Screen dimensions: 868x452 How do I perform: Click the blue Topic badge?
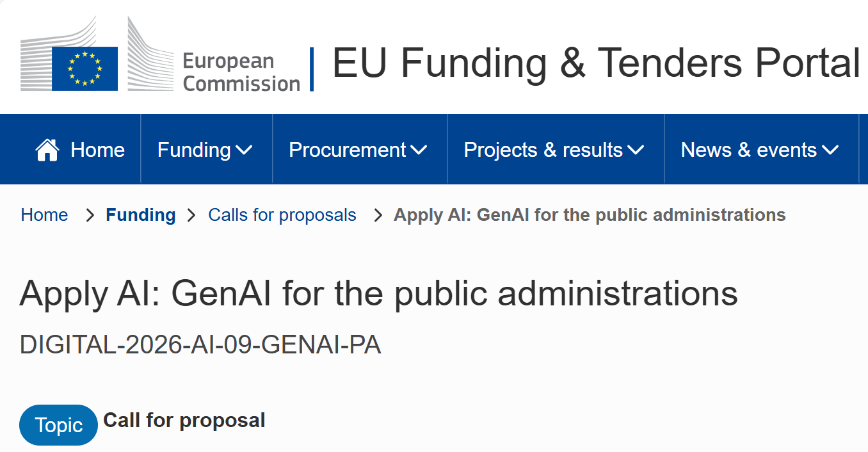(58, 424)
